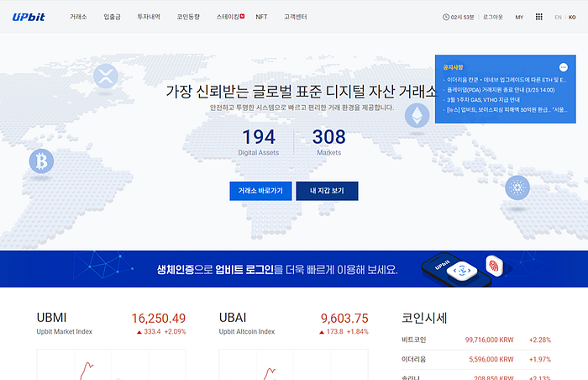Viewport: 588px width, 380px height.
Task: Open the UBMI chart thumbnail
Action: 112,365
